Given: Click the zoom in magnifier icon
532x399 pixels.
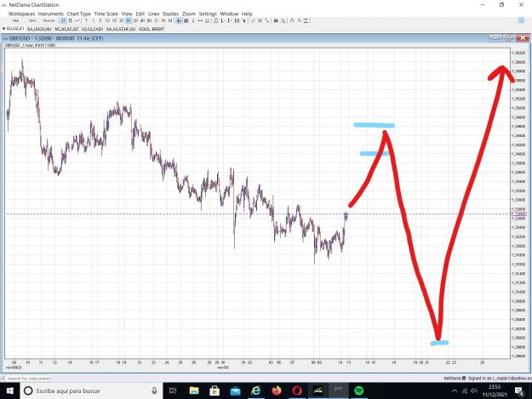Looking at the screenshot, I should click(292, 20).
